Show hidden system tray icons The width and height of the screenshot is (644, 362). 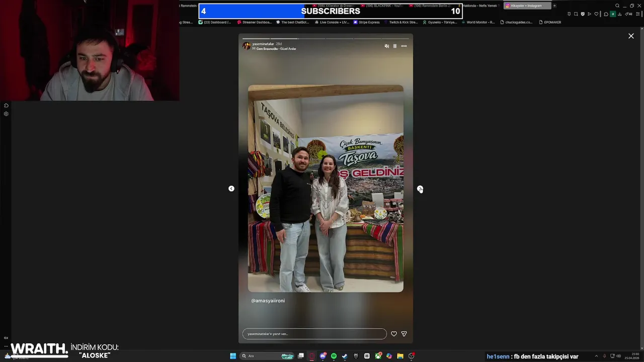pyautogui.click(x=596, y=356)
